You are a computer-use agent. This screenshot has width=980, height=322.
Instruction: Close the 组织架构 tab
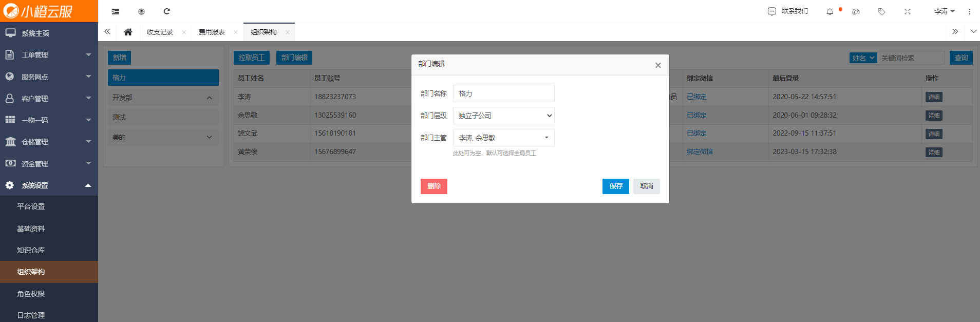point(288,32)
